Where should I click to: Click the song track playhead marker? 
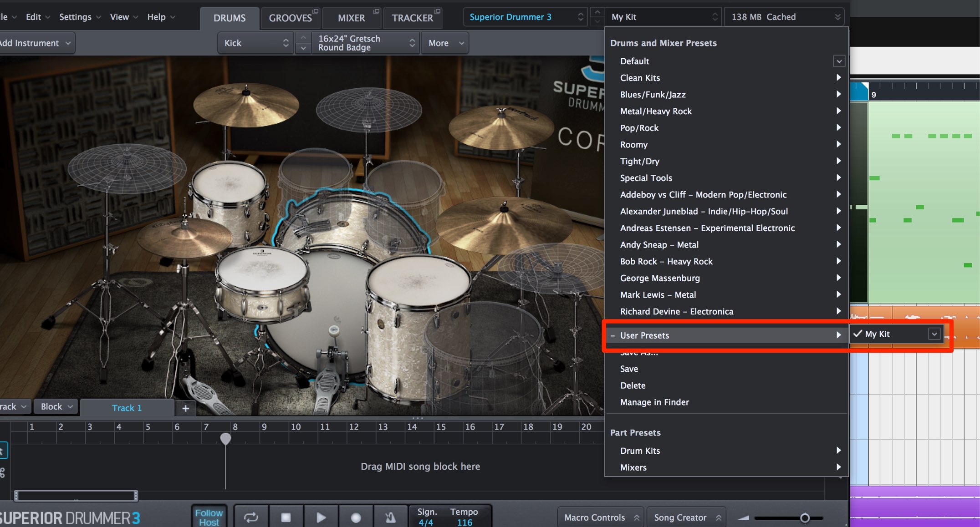coord(225,438)
